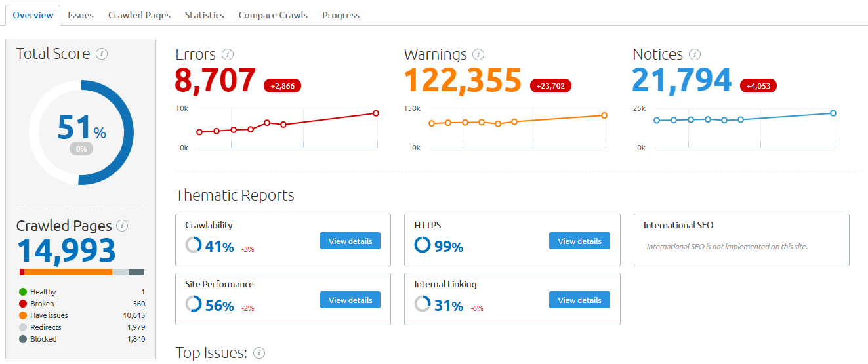Click the info icon next to Crawled Pages
Screen dimensions: 868x364
[122, 226]
